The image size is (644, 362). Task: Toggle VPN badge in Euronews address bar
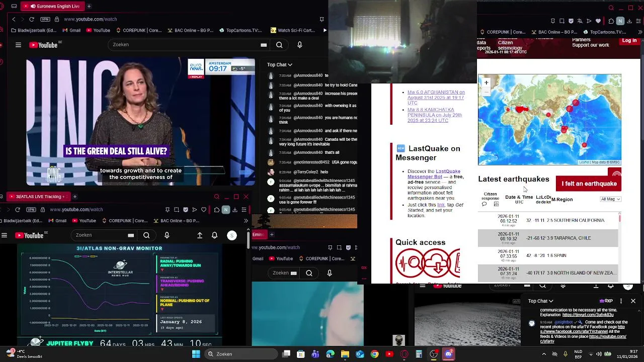point(45,19)
